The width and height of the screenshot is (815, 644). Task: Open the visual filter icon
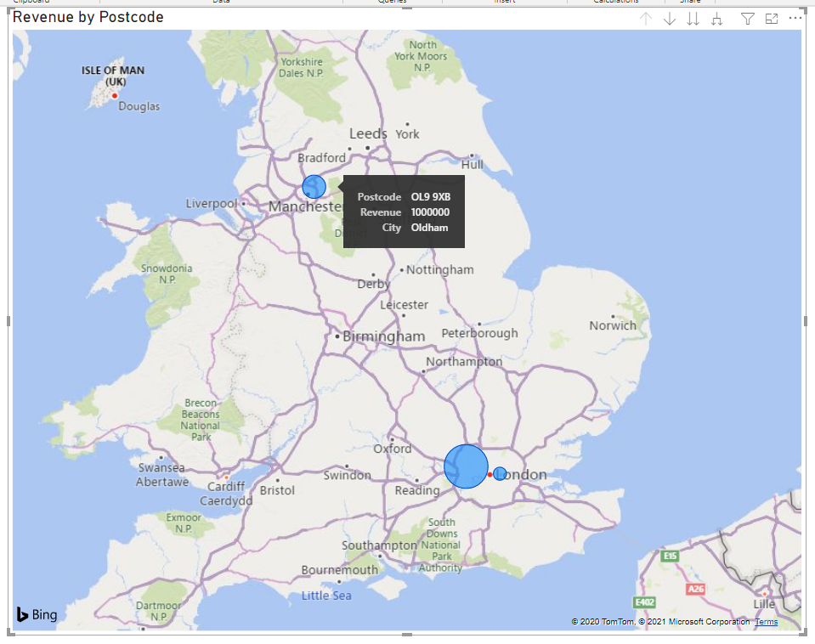tap(747, 20)
